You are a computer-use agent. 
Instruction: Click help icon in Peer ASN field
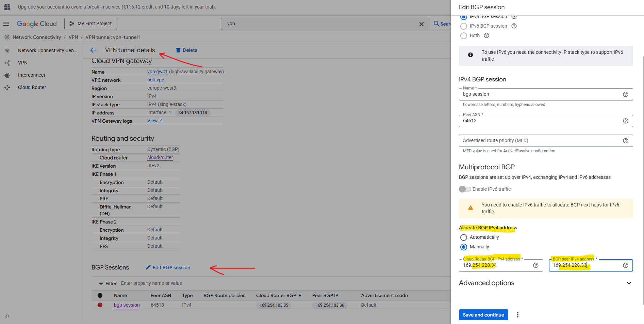(625, 121)
